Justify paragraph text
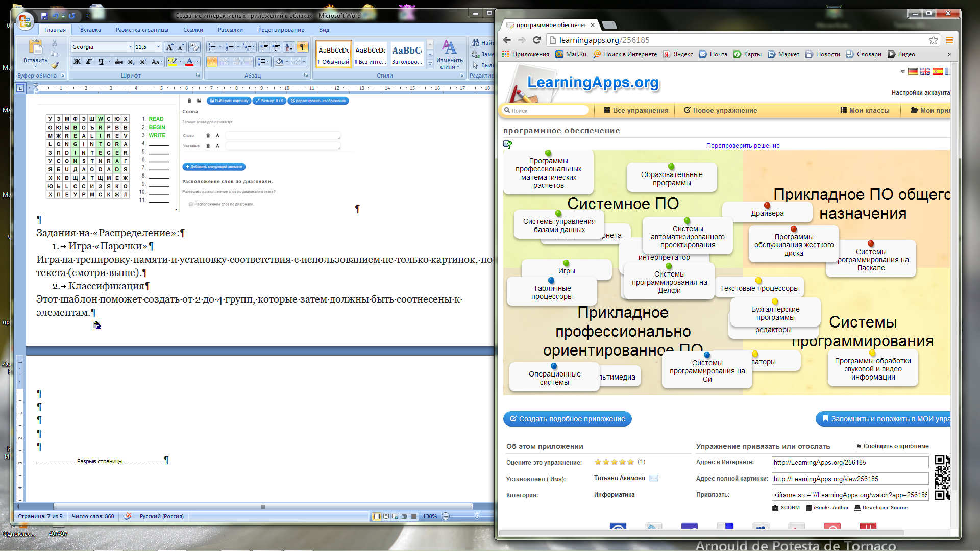The width and height of the screenshot is (980, 551). click(248, 62)
